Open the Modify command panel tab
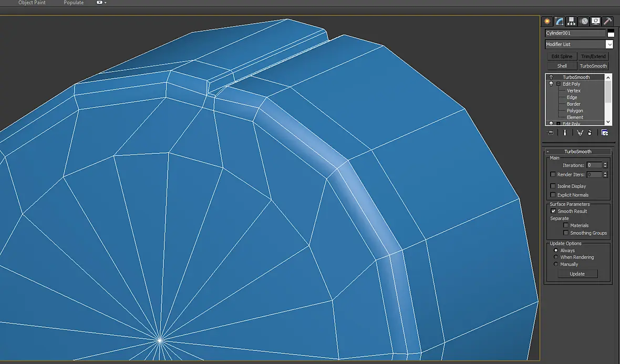 tap(559, 22)
